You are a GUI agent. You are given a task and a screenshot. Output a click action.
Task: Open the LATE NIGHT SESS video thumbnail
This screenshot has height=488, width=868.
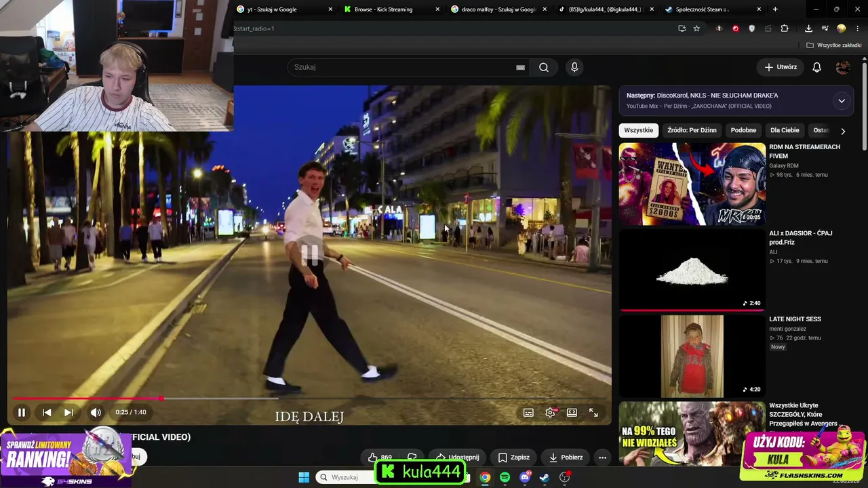[x=692, y=356]
